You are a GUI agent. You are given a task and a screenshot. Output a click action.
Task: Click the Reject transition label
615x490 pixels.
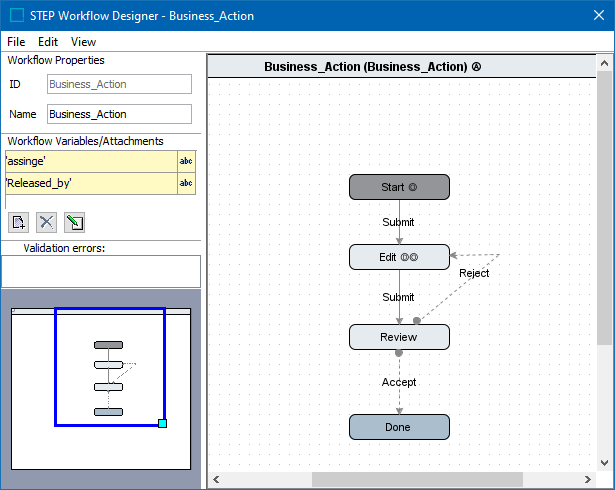(474, 273)
